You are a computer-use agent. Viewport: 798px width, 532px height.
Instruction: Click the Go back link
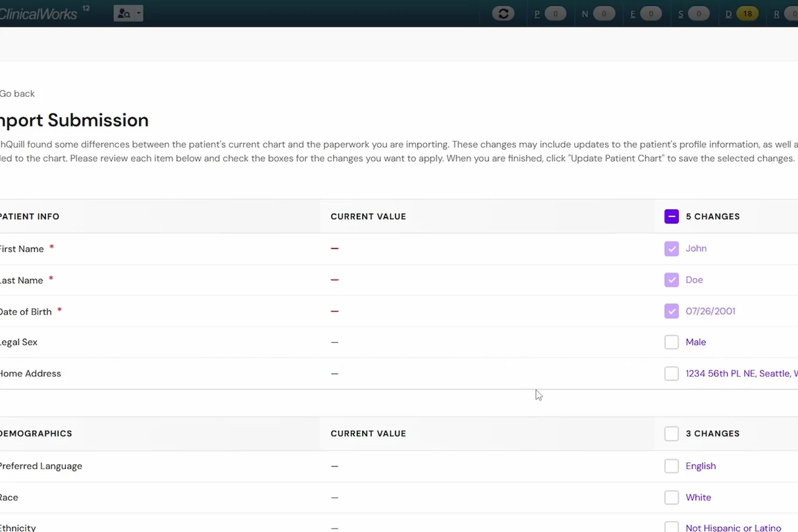tap(17, 94)
